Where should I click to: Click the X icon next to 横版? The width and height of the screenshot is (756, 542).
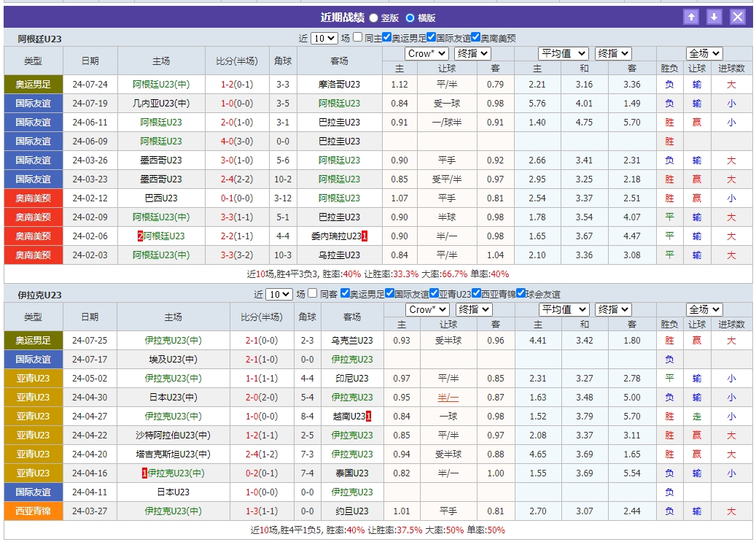pyautogui.click(x=737, y=16)
